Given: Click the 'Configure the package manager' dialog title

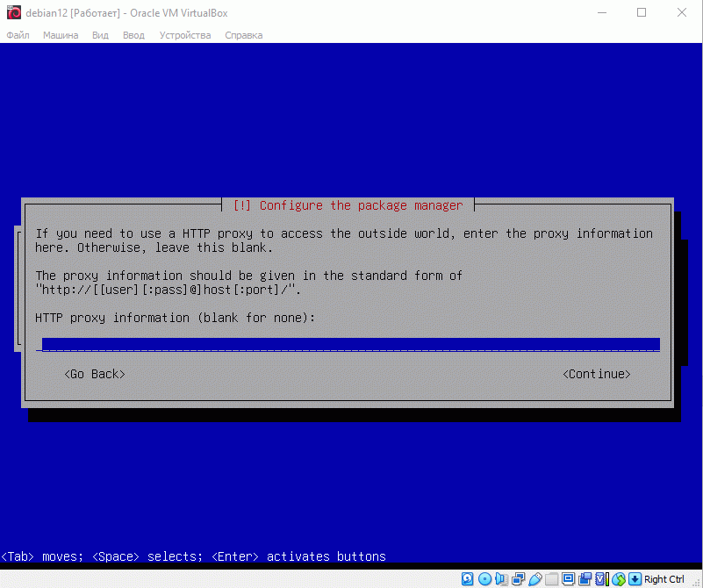Looking at the screenshot, I should coord(348,205).
